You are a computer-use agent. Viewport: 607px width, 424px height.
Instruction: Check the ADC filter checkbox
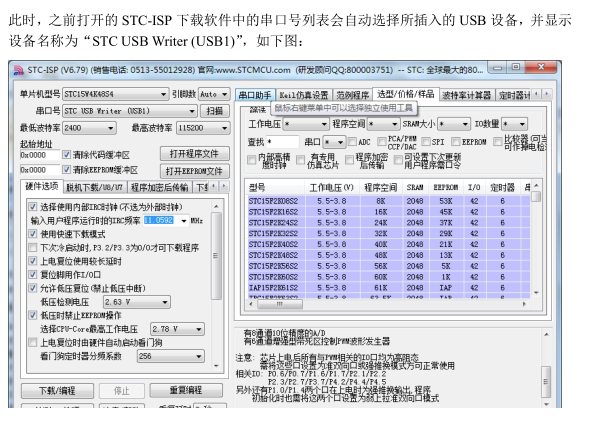352,142
